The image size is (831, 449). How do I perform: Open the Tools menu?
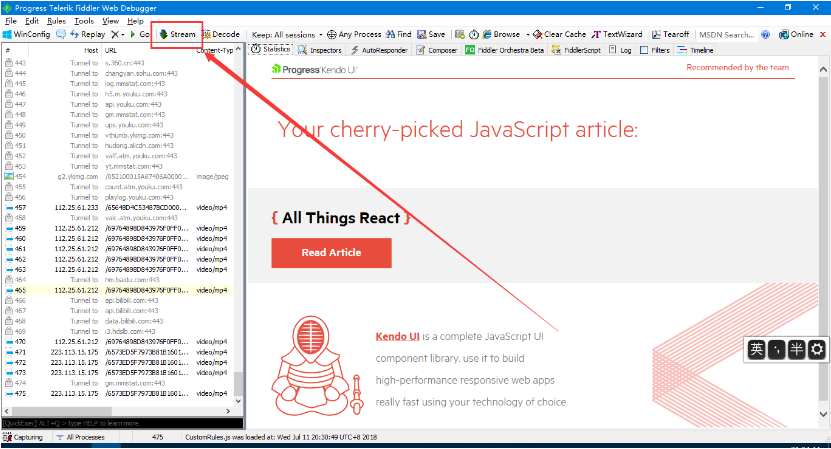(x=84, y=21)
